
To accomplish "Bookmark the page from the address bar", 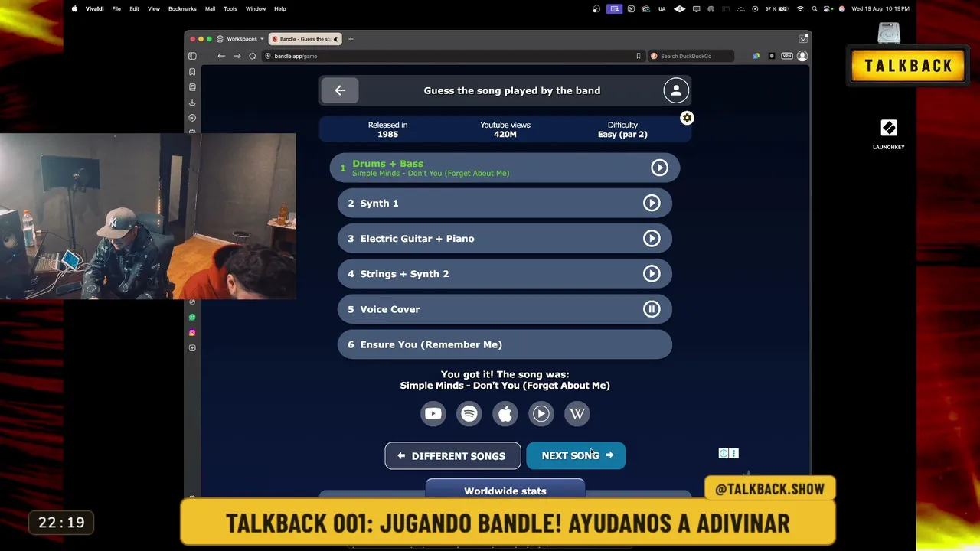I will coord(638,56).
